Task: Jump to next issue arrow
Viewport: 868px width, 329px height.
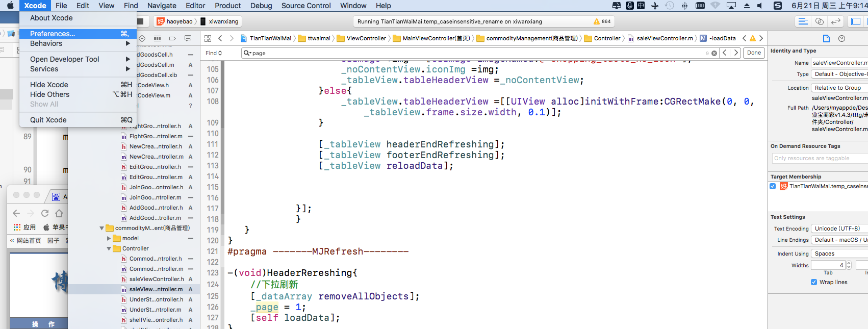Action: point(761,38)
